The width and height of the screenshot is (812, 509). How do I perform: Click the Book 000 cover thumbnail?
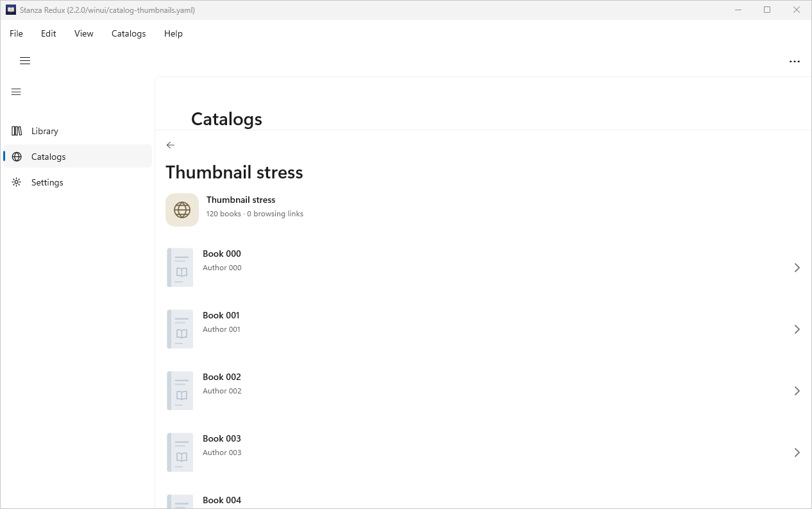pyautogui.click(x=180, y=267)
